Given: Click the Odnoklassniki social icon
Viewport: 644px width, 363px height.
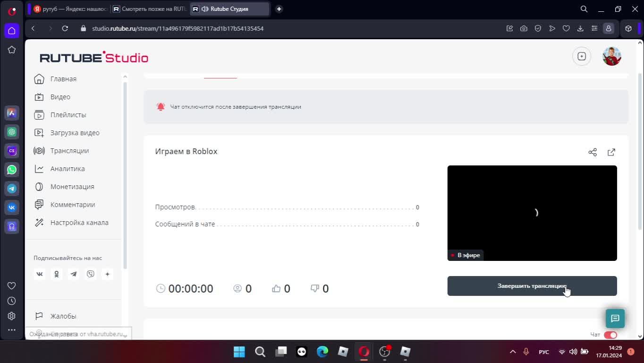Looking at the screenshot, I should 57,274.
